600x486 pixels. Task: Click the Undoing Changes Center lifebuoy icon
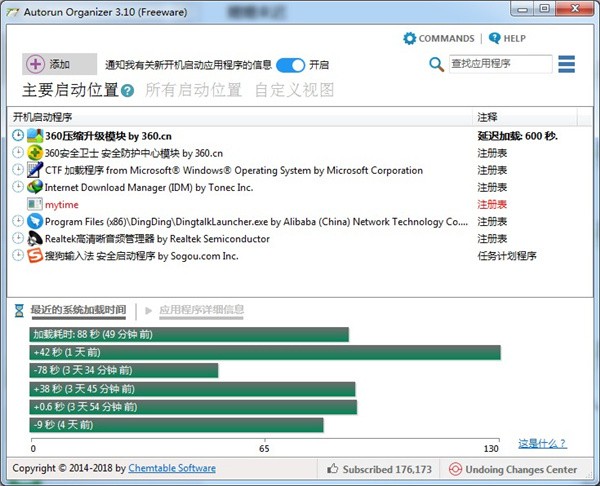click(455, 469)
